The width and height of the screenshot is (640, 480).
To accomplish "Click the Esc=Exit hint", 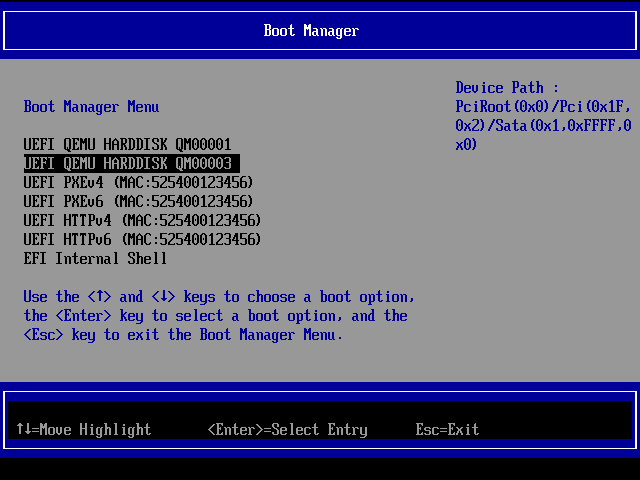I will pyautogui.click(x=447, y=429).
